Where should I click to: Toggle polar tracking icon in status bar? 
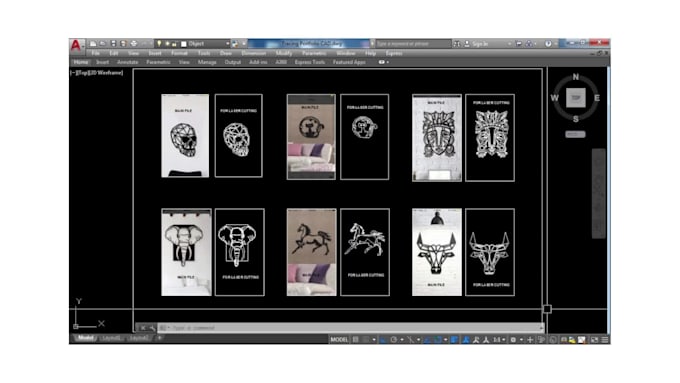394,340
